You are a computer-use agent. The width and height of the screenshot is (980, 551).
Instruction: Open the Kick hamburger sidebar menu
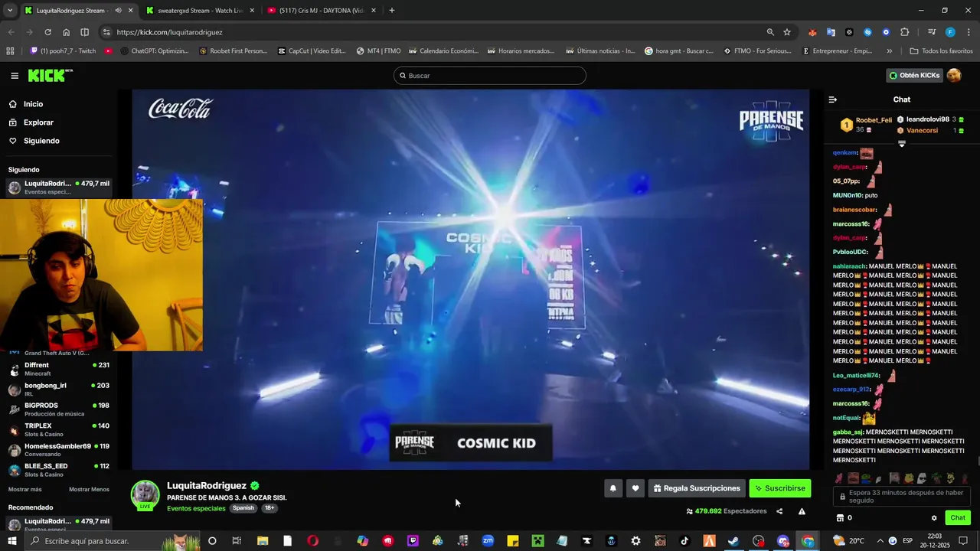click(15, 76)
